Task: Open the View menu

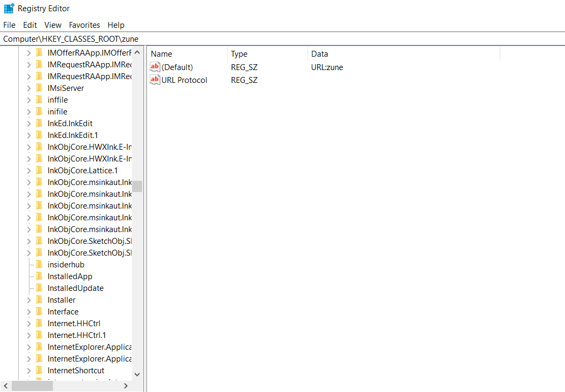Action: pos(52,25)
